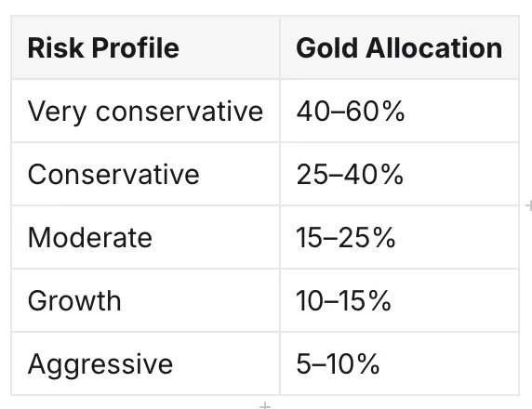Click empty space right of 40–60%
Screen dimensions: 532x409
pos(461,111)
